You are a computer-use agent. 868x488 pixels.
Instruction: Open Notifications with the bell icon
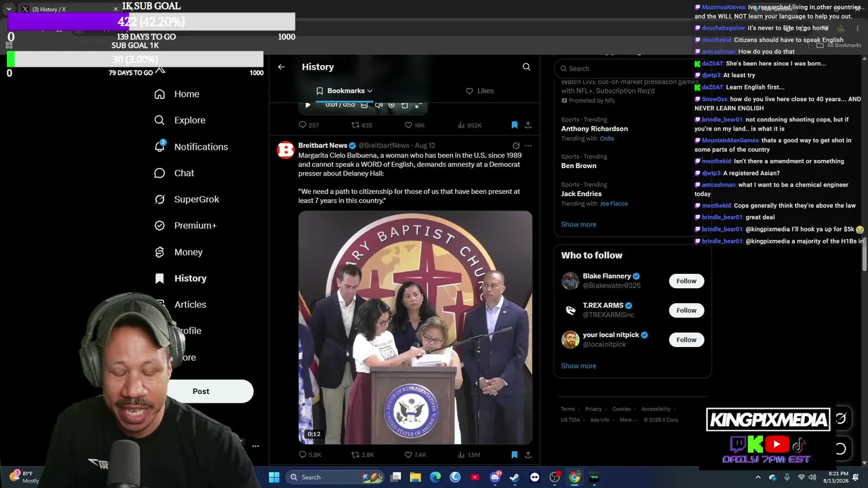tap(191, 146)
